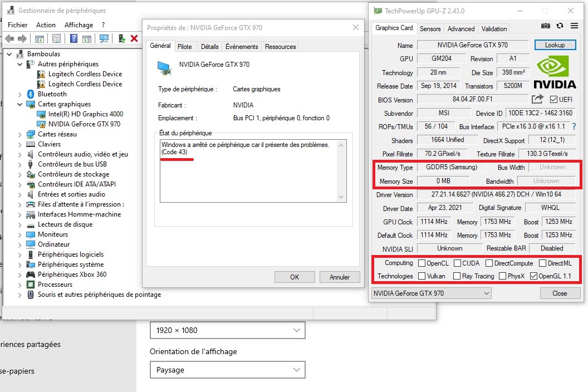Screen dimensions: 588x392
Task: Toggle the UEFI checkbox in GPU-Z
Action: point(553,100)
